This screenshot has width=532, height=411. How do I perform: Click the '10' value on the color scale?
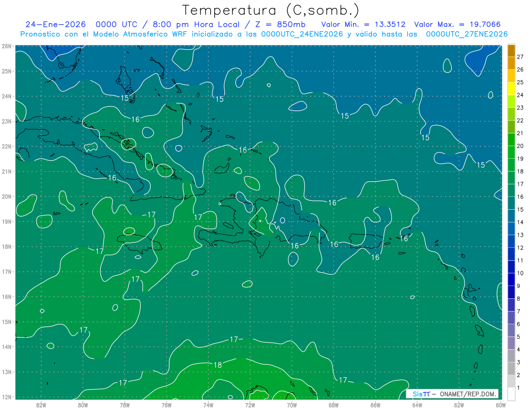(x=520, y=273)
